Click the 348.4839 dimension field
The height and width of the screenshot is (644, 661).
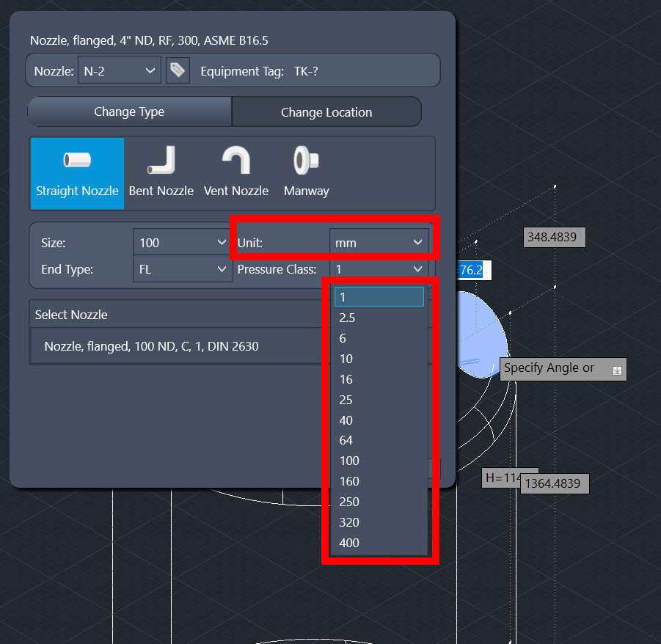point(554,237)
